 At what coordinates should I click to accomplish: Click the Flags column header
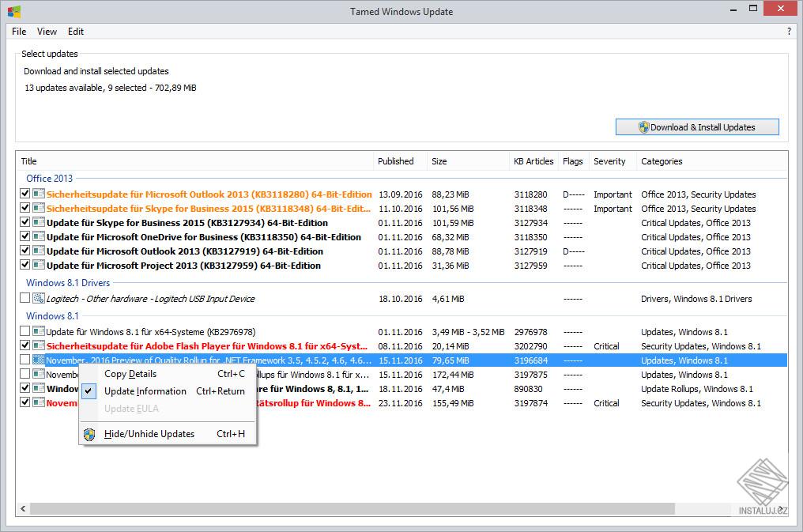[x=574, y=161]
